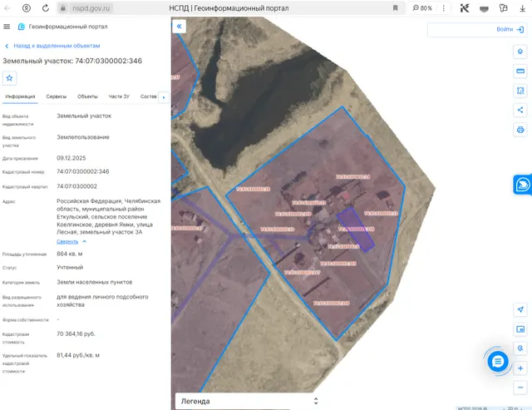
Task: Click the nspd.gov.ru address bar
Action: point(91,8)
